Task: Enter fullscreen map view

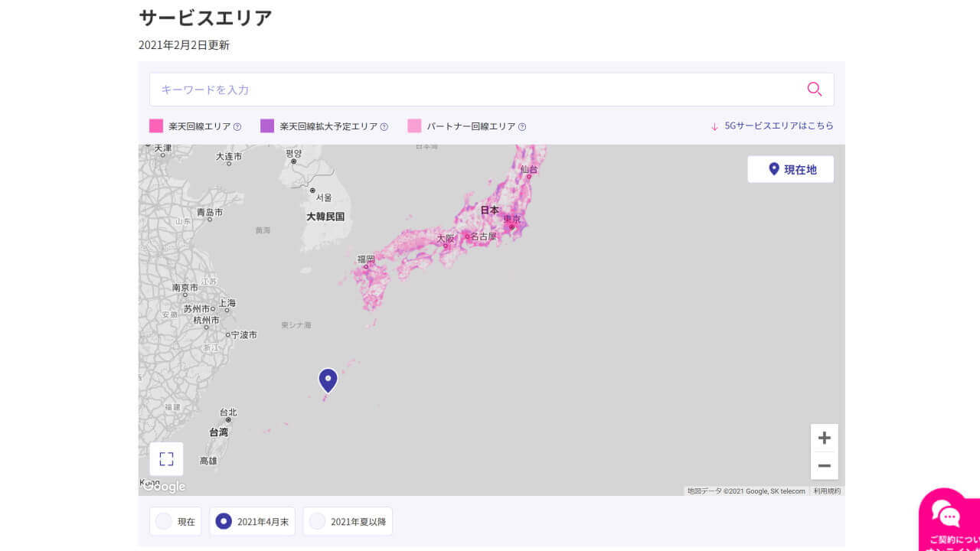Action: click(x=166, y=458)
